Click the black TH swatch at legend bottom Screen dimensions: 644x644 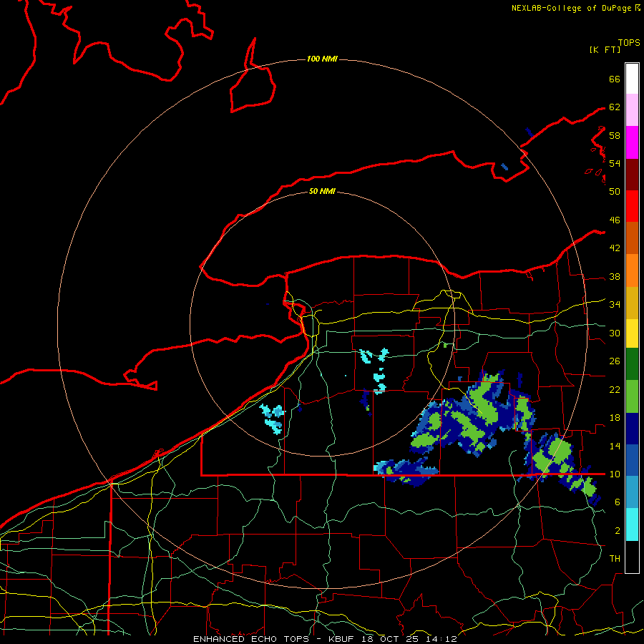pos(632,557)
